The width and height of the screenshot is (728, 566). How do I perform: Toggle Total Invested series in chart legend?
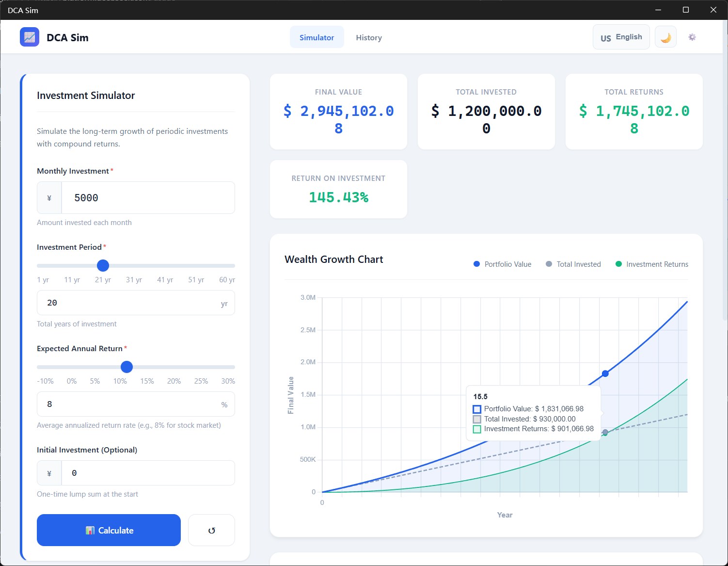(573, 264)
